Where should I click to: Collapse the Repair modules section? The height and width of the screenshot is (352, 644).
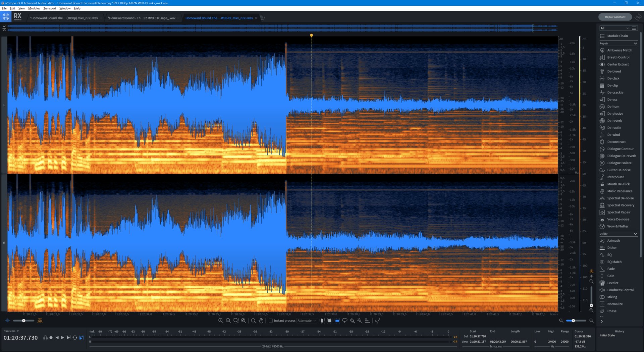[x=635, y=44]
